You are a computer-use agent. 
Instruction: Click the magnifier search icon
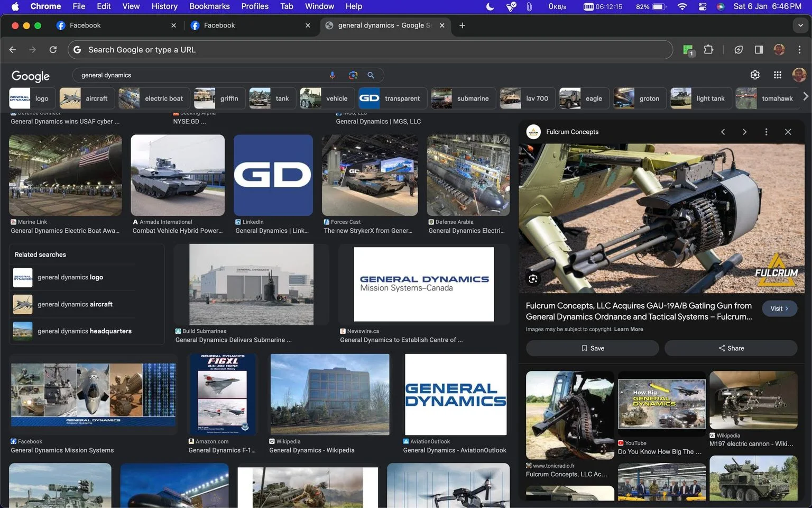point(371,75)
